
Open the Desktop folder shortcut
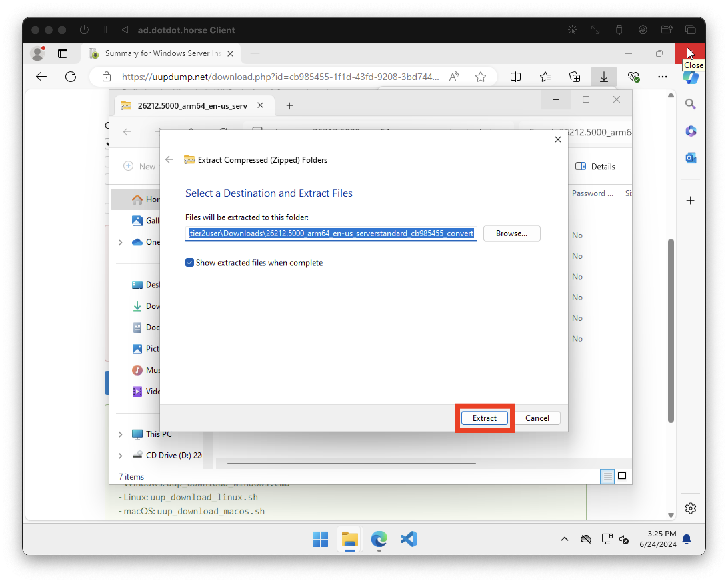(x=146, y=285)
